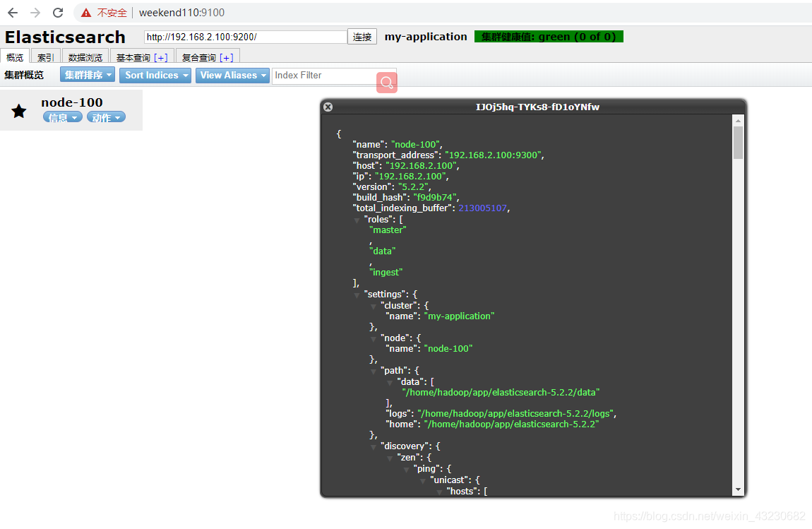This screenshot has width=812, height=529.
Task: Click the insecure connection warning icon
Action: 86,13
